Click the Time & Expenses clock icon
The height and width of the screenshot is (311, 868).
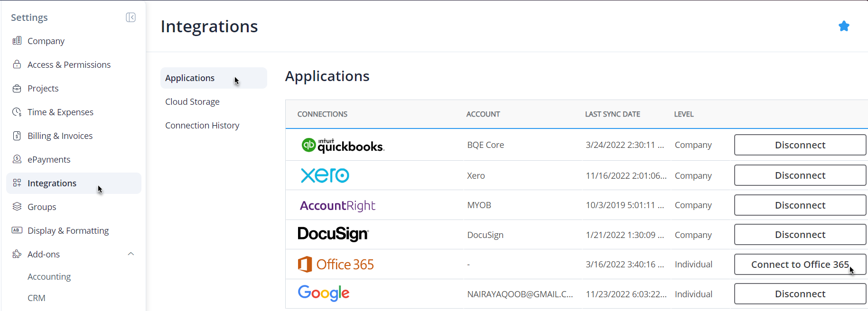(17, 112)
